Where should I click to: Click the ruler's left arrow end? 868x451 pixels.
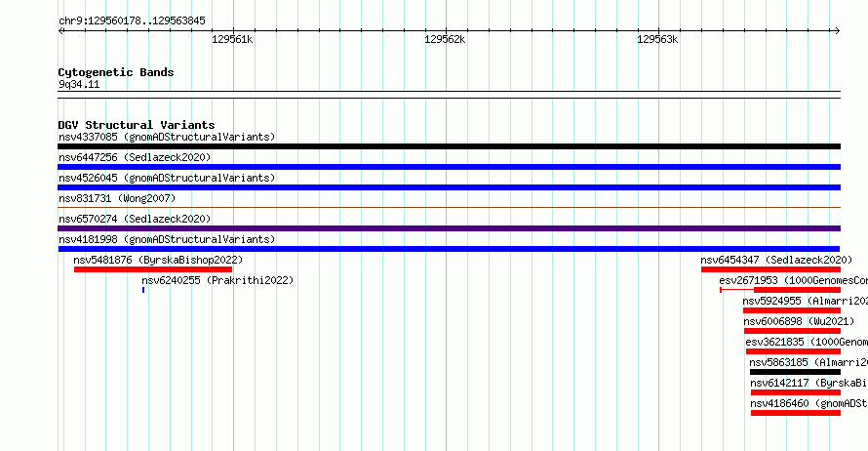(60, 30)
